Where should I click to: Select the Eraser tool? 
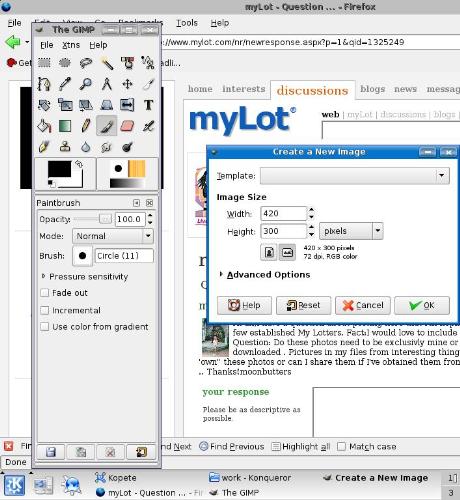click(127, 126)
